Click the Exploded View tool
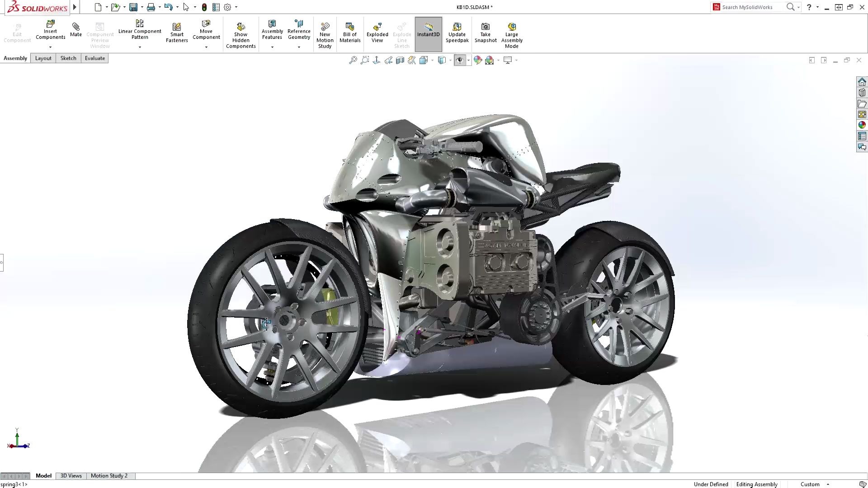Image resolution: width=868 pixels, height=488 pixels. [x=377, y=33]
